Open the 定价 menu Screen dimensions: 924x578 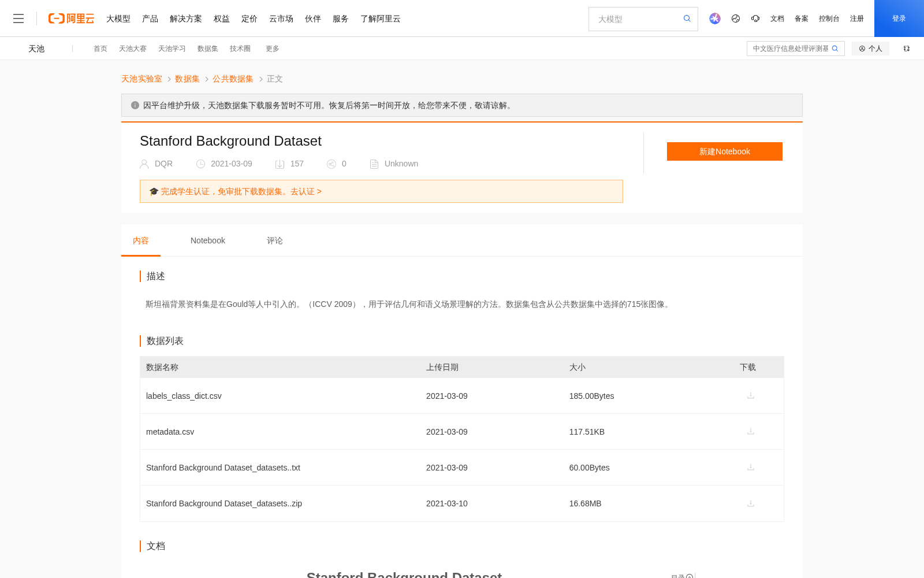pyautogui.click(x=249, y=18)
